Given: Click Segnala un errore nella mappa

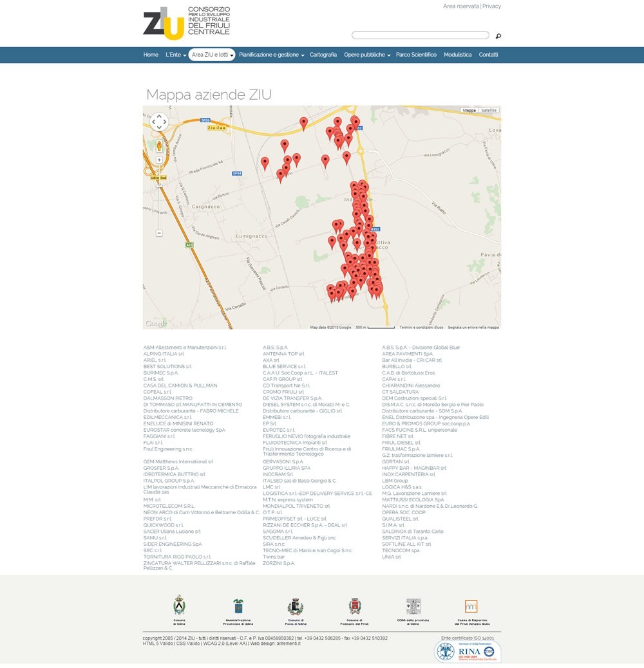Looking at the screenshot, I should (473, 327).
